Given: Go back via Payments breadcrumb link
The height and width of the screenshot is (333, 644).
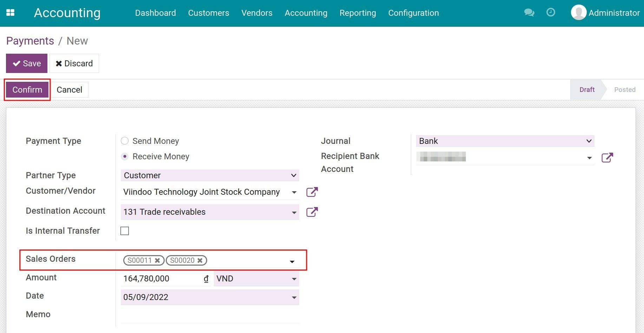Looking at the screenshot, I should [x=30, y=41].
